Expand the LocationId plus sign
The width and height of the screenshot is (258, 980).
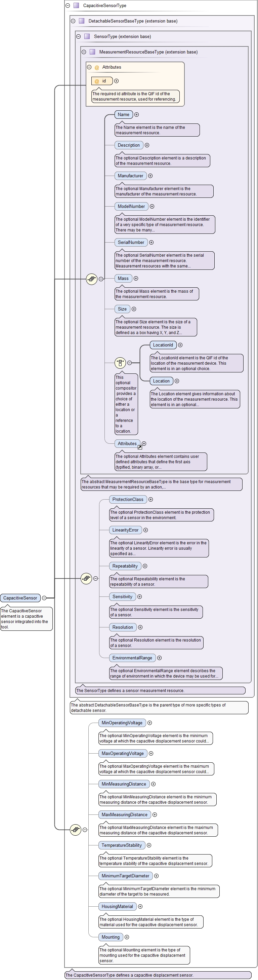(180, 345)
